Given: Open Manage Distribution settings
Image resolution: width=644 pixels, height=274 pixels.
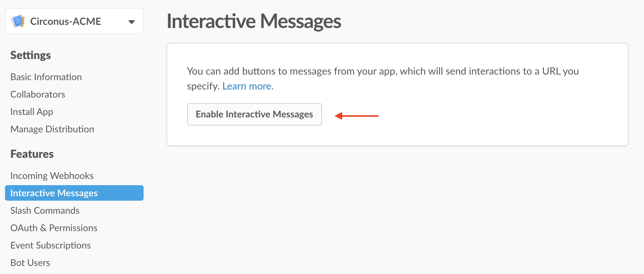Looking at the screenshot, I should [x=52, y=129].
